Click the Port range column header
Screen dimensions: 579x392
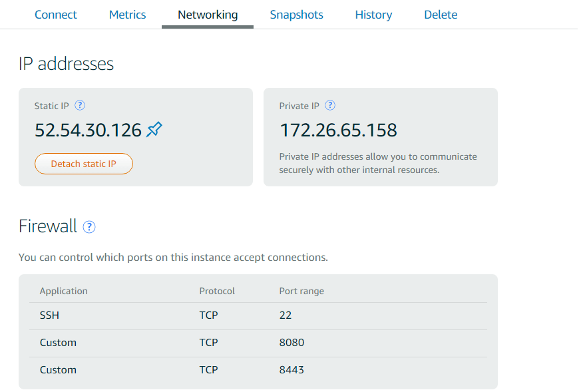pos(301,292)
